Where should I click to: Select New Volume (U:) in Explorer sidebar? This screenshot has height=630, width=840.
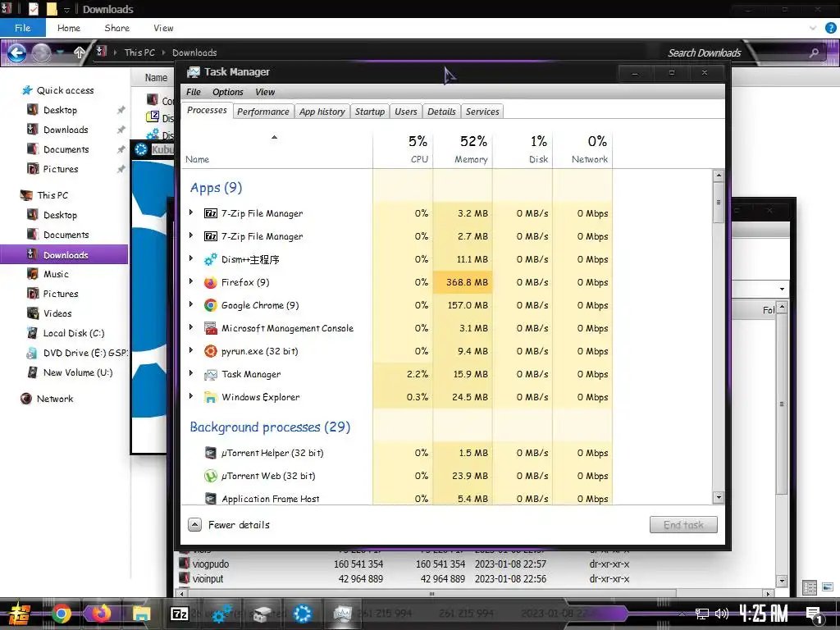[x=78, y=372]
